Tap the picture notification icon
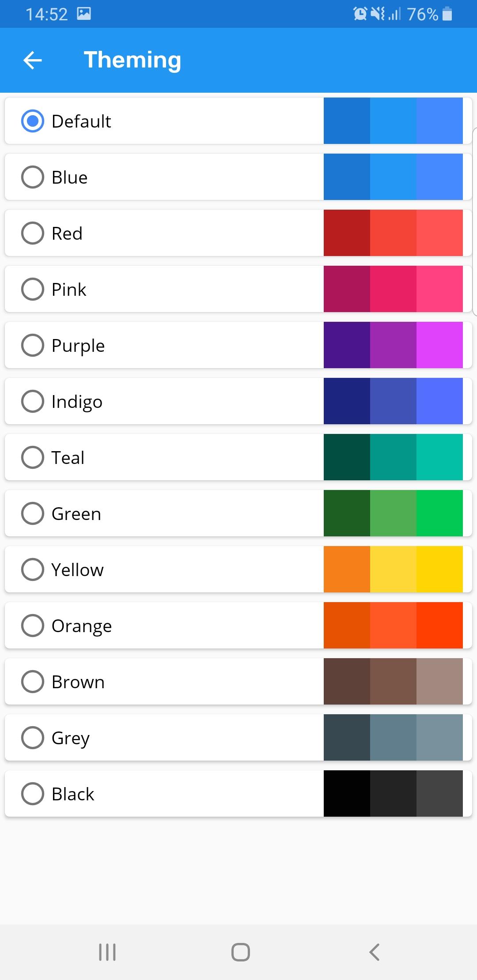The width and height of the screenshot is (477, 980). pos(84,14)
